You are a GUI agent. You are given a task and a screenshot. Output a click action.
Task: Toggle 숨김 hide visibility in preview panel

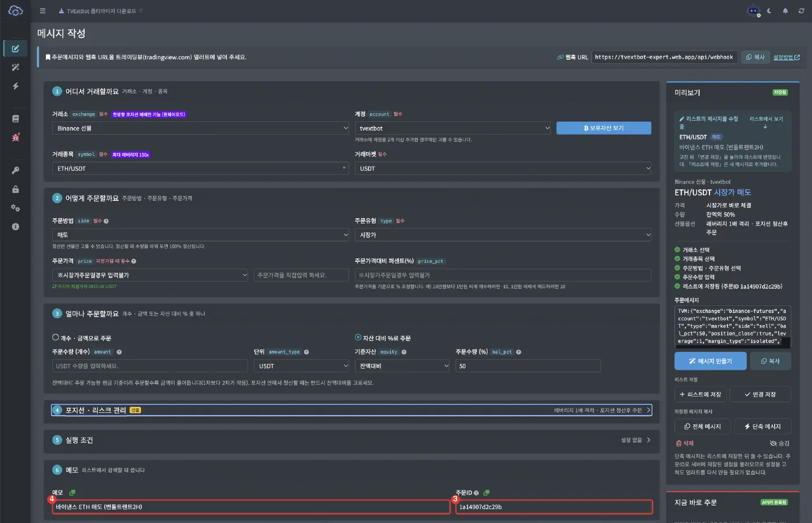pos(780,443)
